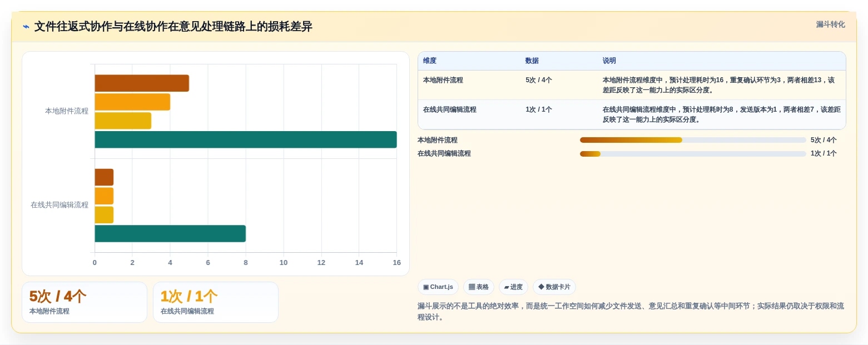Select the Chart.js chip
Image resolution: width=868 pixels, height=345 pixels.
[438, 287]
